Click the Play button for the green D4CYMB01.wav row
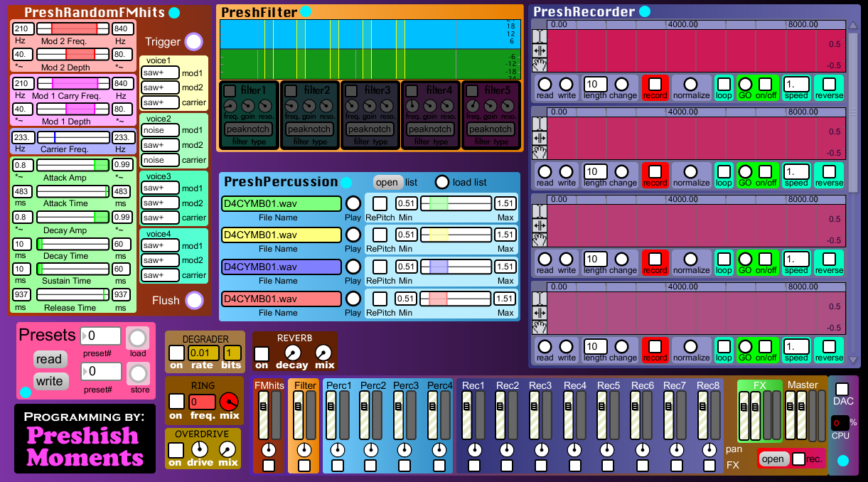The width and height of the screenshot is (868, 482). click(353, 203)
